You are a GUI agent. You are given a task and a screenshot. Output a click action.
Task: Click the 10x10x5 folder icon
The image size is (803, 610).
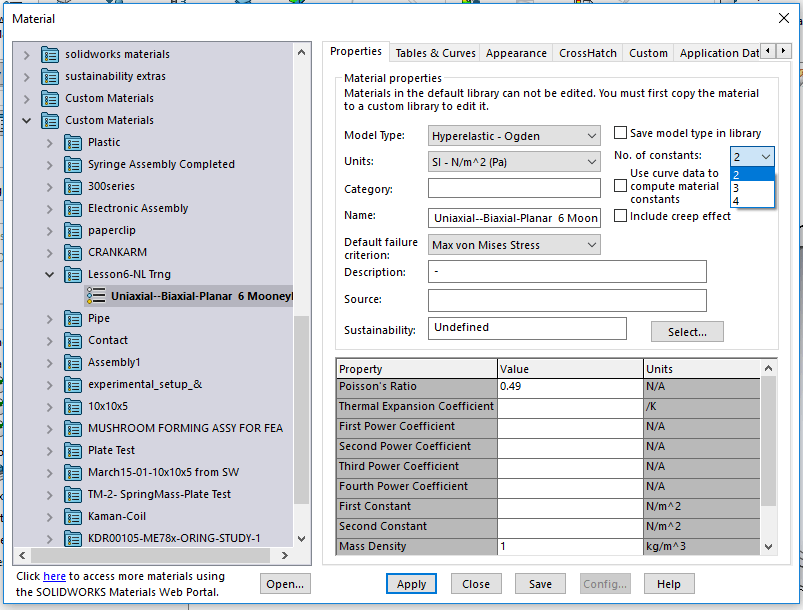pos(73,407)
